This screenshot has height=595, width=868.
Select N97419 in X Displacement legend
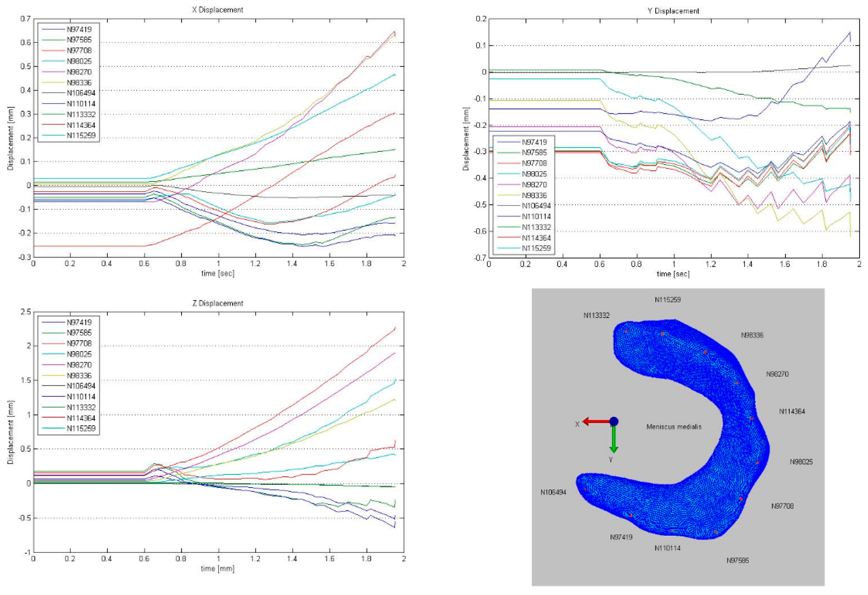click(79, 29)
